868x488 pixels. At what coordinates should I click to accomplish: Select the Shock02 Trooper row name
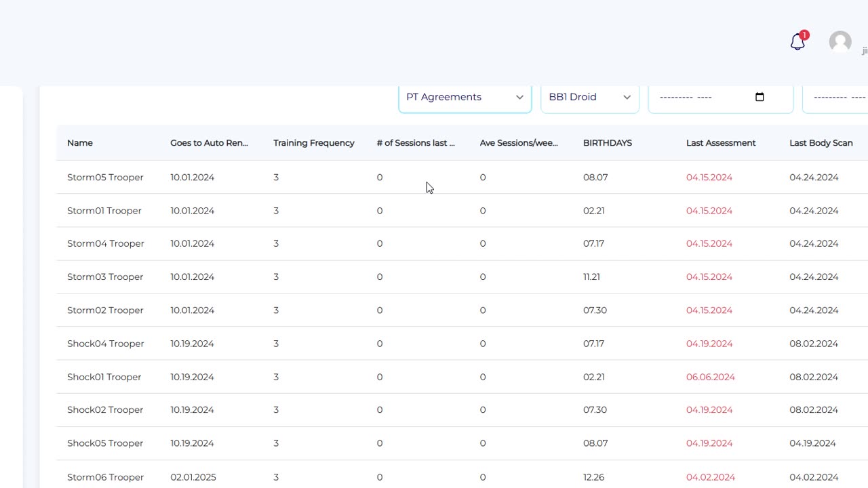[105, 410]
